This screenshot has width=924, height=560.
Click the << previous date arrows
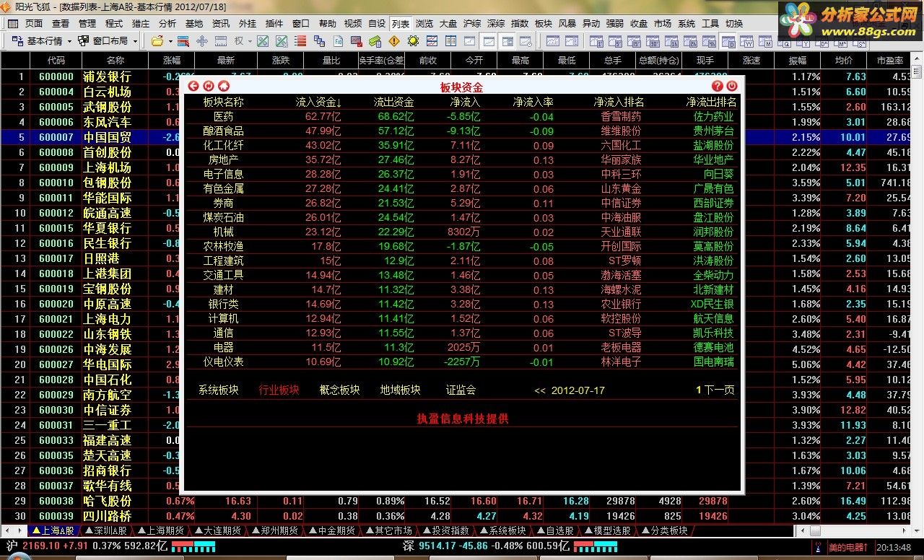coord(540,390)
